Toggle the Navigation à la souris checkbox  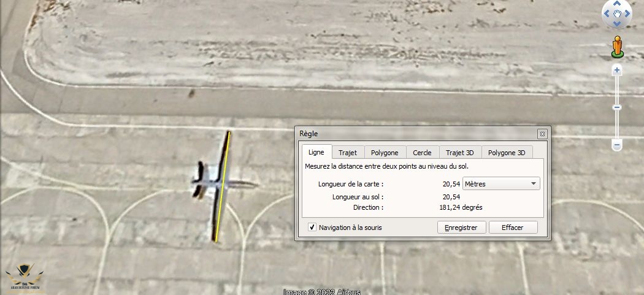tap(312, 227)
